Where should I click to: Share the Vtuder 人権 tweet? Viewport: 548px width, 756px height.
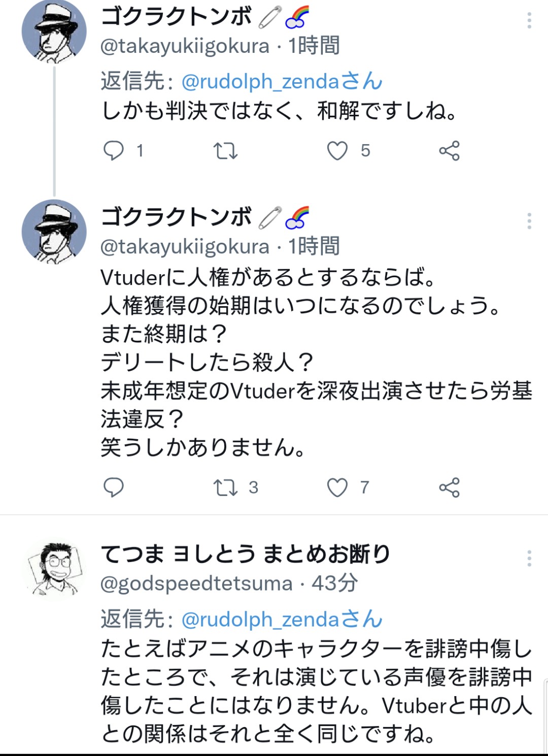(449, 487)
